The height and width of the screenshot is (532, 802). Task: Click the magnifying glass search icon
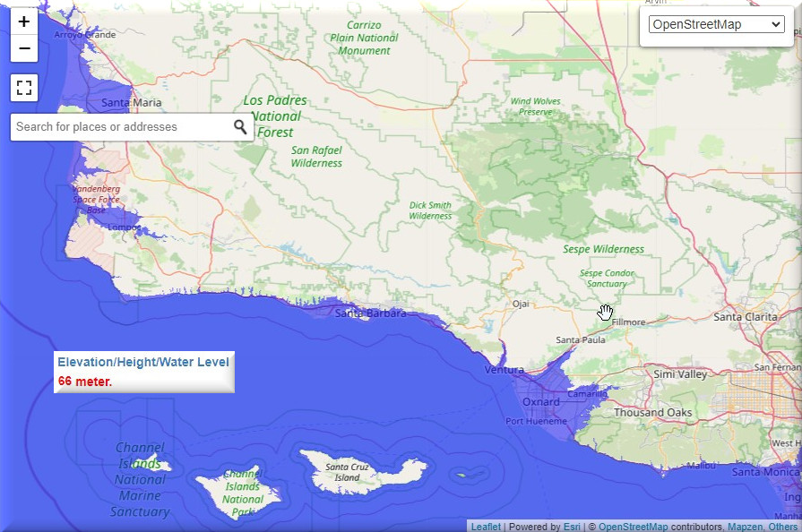pyautogui.click(x=240, y=127)
